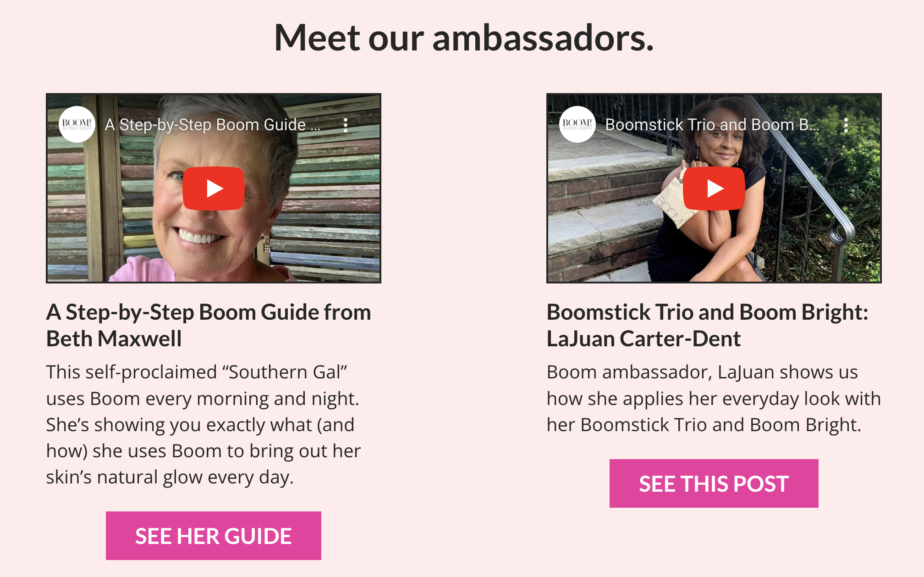Click the line "skin's natural glow every day."

point(170,477)
